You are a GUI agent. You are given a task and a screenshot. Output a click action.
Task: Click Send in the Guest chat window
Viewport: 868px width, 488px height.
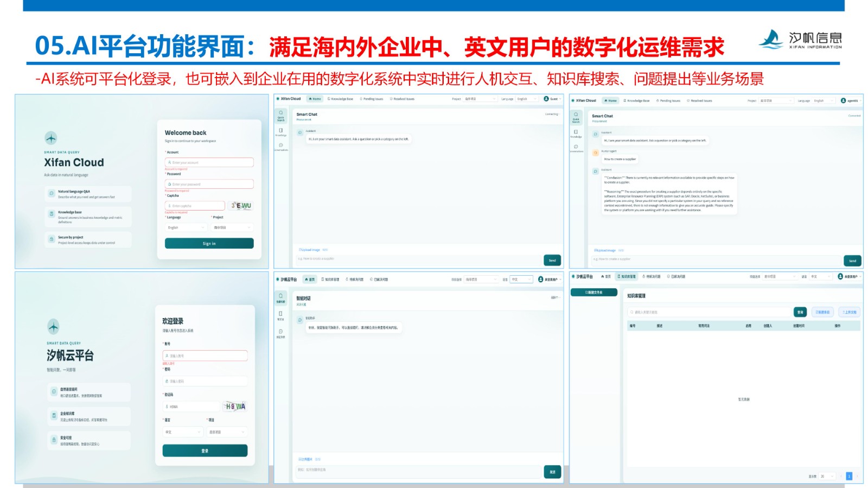pos(552,260)
